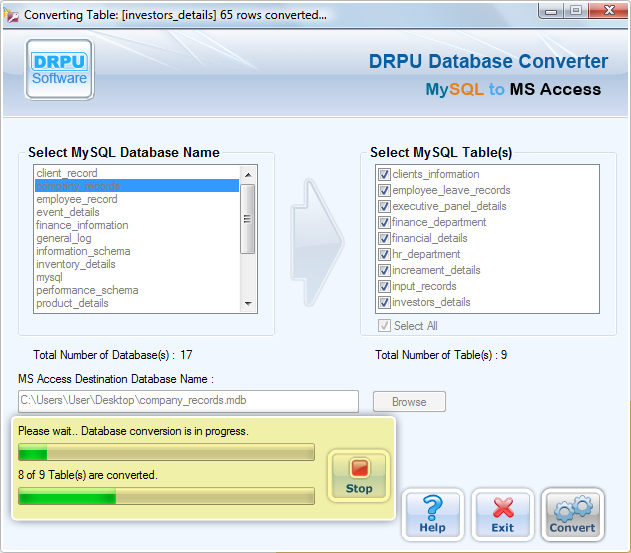Image resolution: width=631 pixels, height=553 pixels.
Task: Click Total Number of Table(s) text
Action: pyautogui.click(x=441, y=355)
